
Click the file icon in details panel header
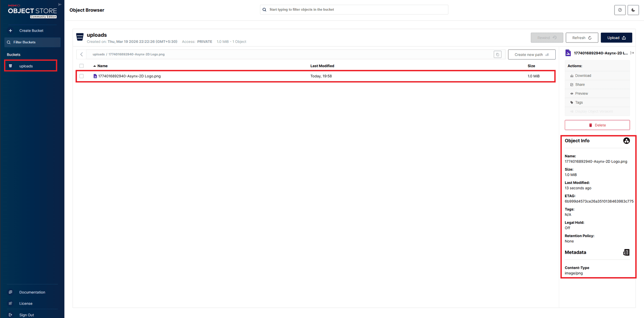(x=568, y=53)
